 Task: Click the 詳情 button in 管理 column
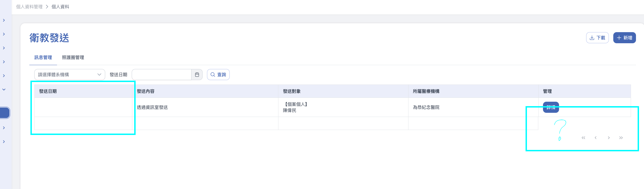pyautogui.click(x=551, y=107)
